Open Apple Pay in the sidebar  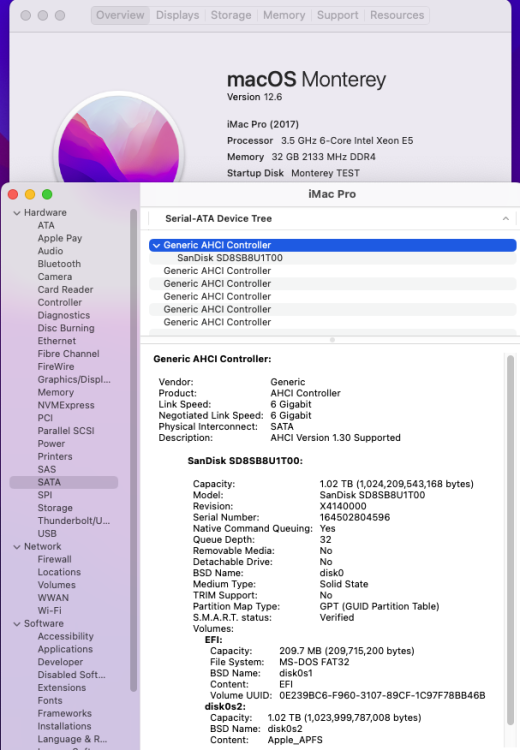click(60, 238)
